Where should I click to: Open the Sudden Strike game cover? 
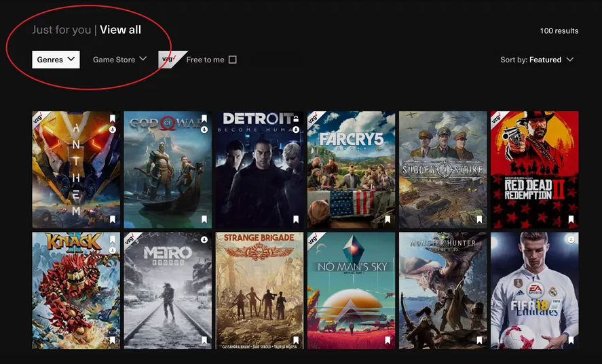(443, 169)
